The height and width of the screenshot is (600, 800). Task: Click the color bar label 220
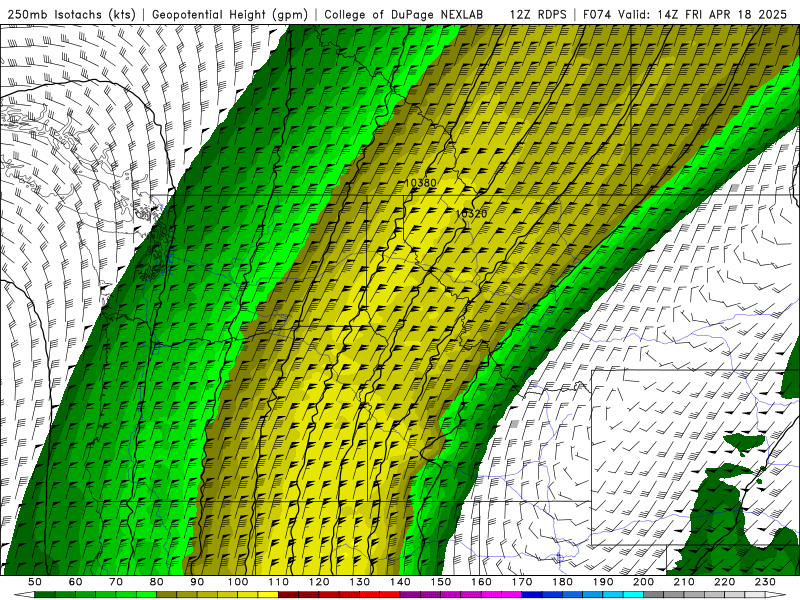point(724,582)
